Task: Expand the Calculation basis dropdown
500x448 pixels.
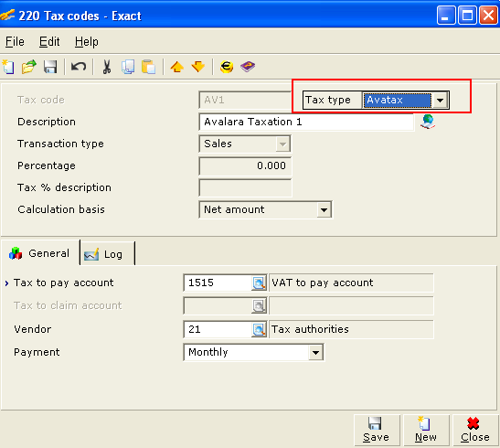Action: (x=324, y=209)
